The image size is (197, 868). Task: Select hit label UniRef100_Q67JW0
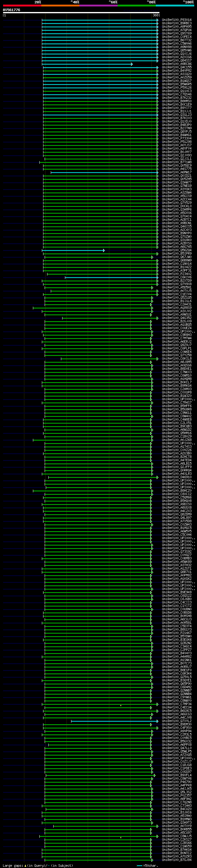tap(177, 257)
